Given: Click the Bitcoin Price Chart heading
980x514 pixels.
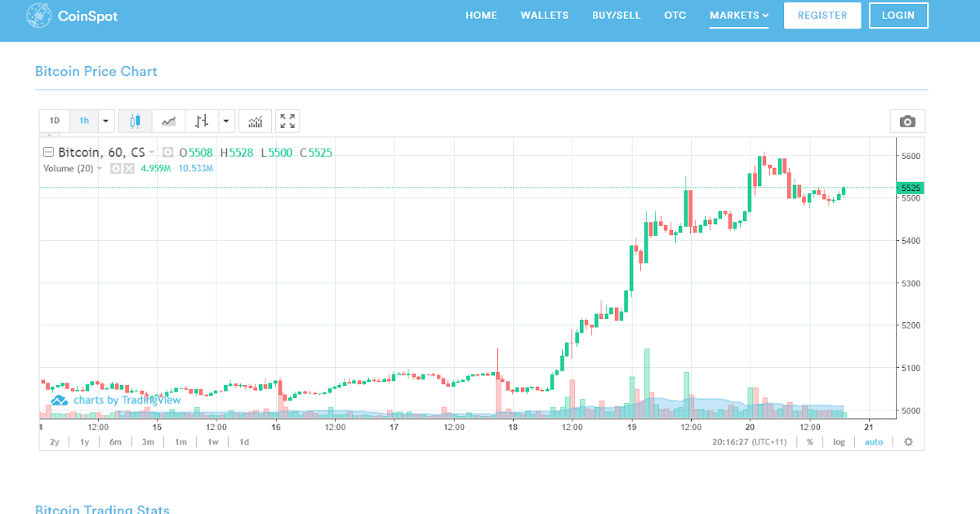Looking at the screenshot, I should (96, 71).
